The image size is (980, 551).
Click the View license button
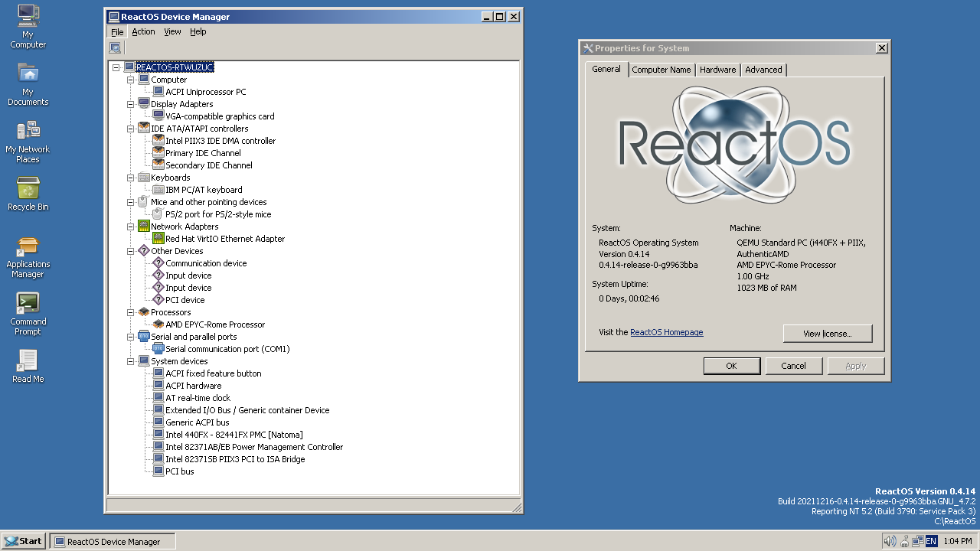coord(827,334)
